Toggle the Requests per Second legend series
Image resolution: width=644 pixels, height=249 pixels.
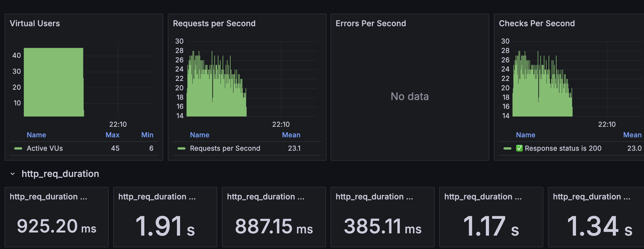click(225, 148)
